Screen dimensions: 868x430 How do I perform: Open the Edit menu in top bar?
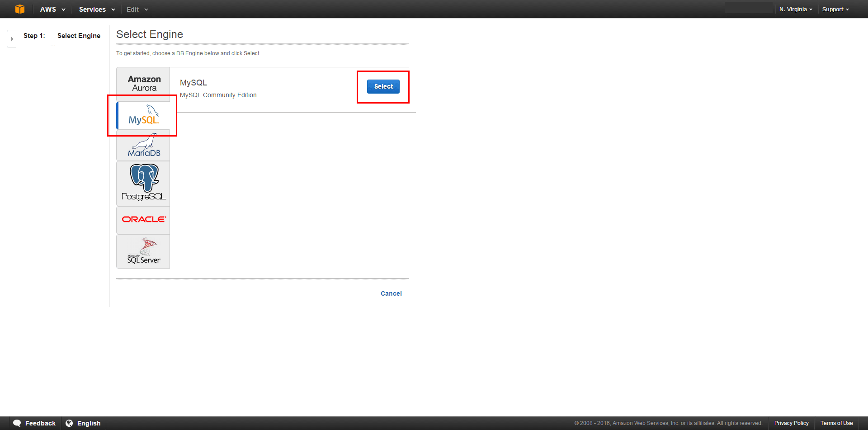click(137, 9)
